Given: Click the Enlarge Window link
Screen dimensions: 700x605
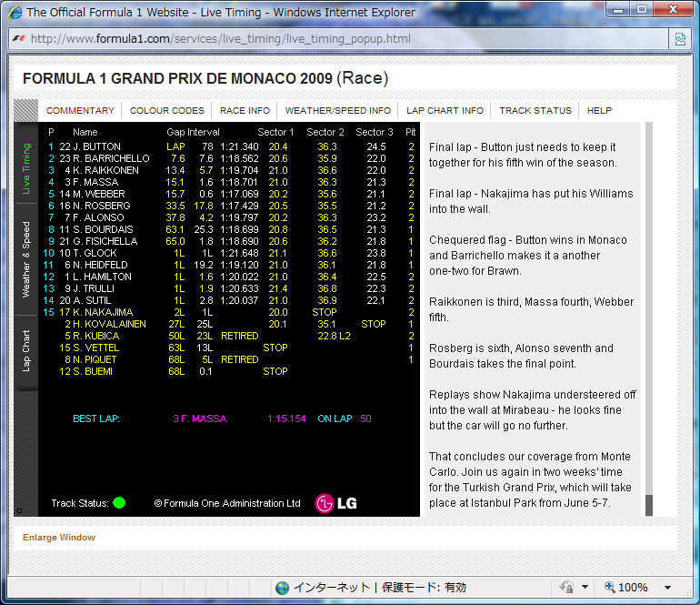Looking at the screenshot, I should (59, 537).
